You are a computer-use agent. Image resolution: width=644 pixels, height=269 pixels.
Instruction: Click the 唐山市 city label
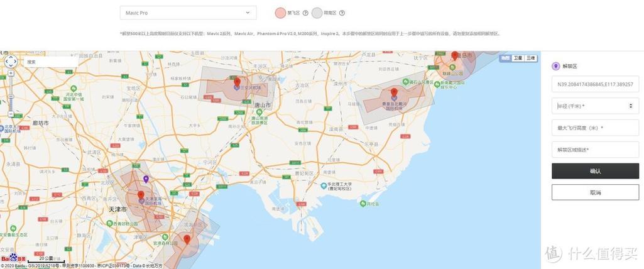pyautogui.click(x=263, y=105)
